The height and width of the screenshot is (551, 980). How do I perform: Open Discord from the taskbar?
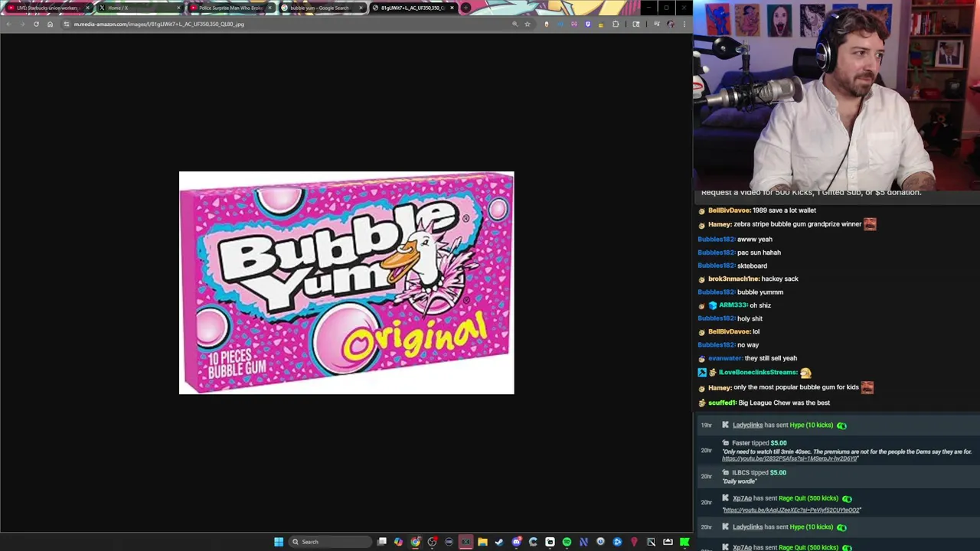click(516, 542)
